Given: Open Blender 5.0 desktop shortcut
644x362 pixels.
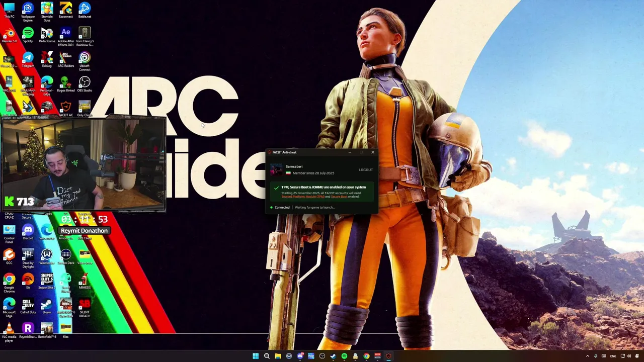Looking at the screenshot, I should [9, 35].
